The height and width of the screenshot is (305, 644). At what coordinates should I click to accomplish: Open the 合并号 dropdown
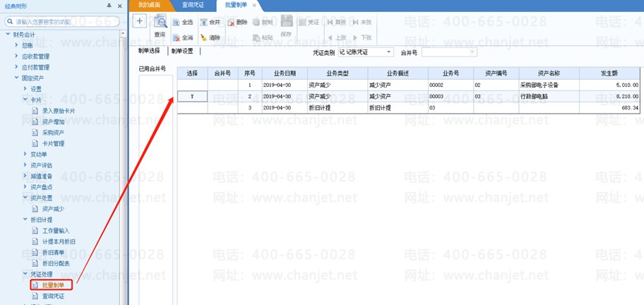472,52
